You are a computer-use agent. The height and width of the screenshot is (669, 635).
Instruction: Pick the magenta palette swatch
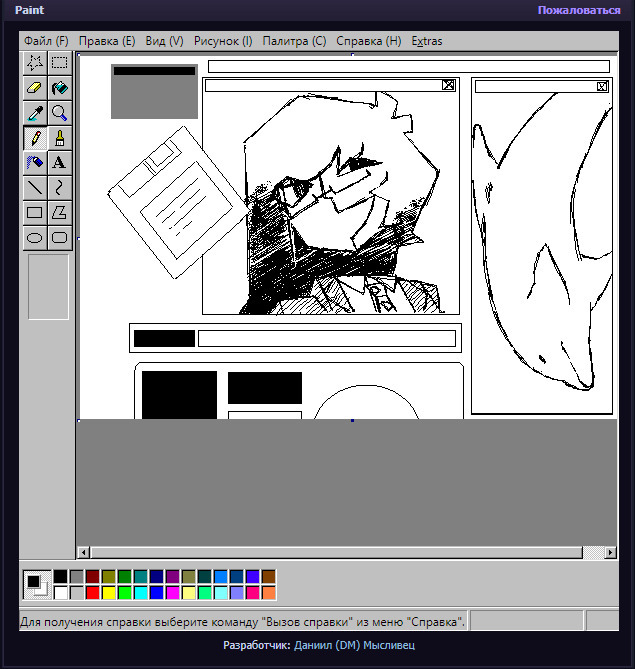click(x=172, y=593)
